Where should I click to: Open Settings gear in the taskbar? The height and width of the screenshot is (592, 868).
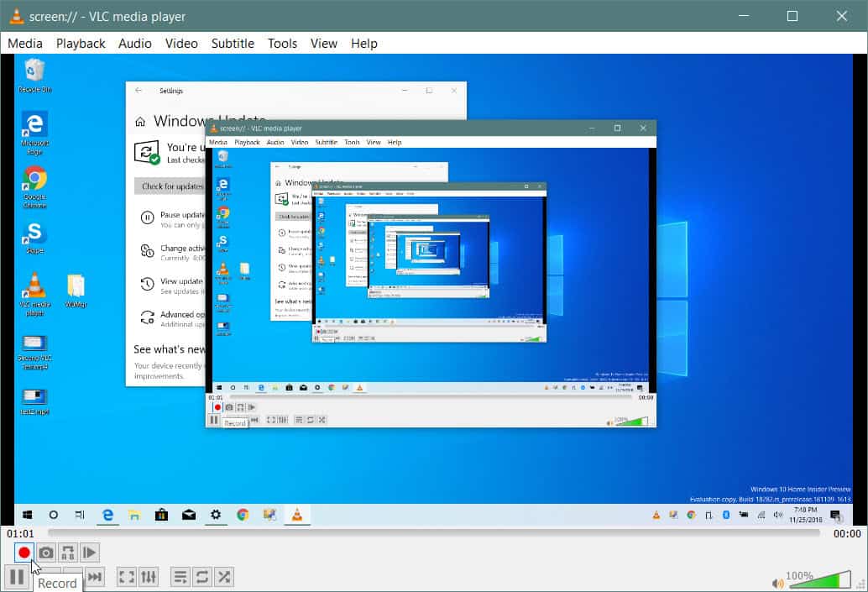pyautogui.click(x=216, y=515)
